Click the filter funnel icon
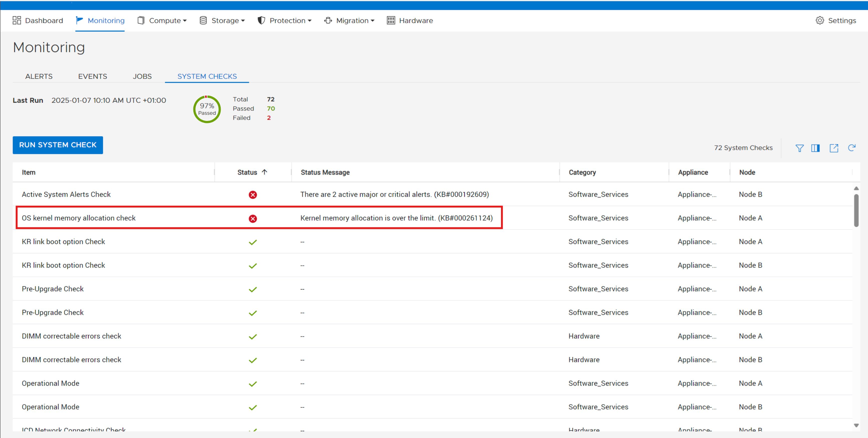Image resolution: width=868 pixels, height=438 pixels. click(x=799, y=148)
